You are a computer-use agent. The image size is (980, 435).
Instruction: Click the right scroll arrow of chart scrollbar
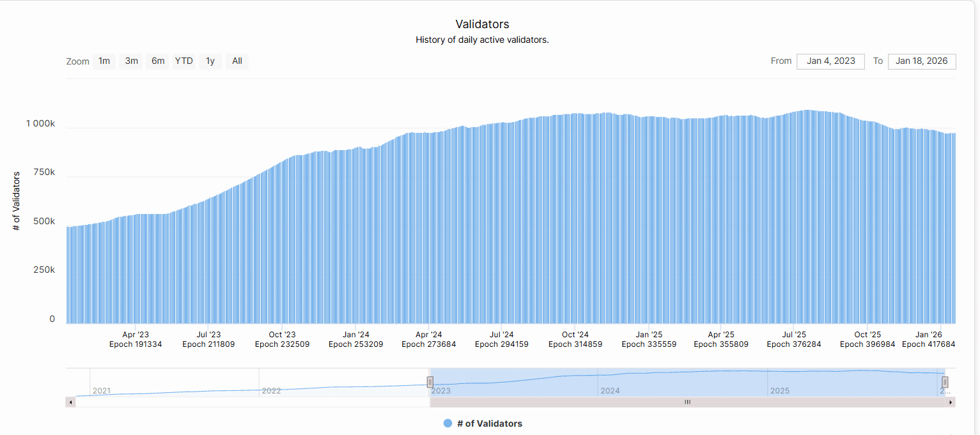(x=951, y=402)
